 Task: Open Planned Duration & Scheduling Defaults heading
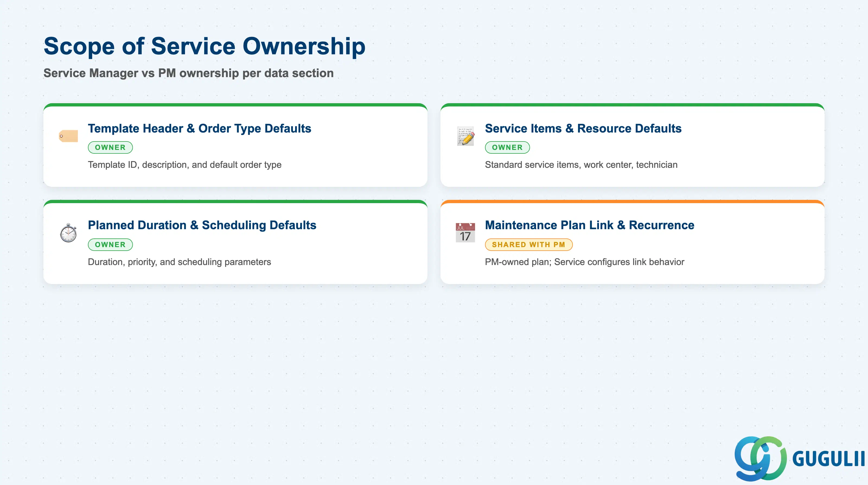coord(202,225)
